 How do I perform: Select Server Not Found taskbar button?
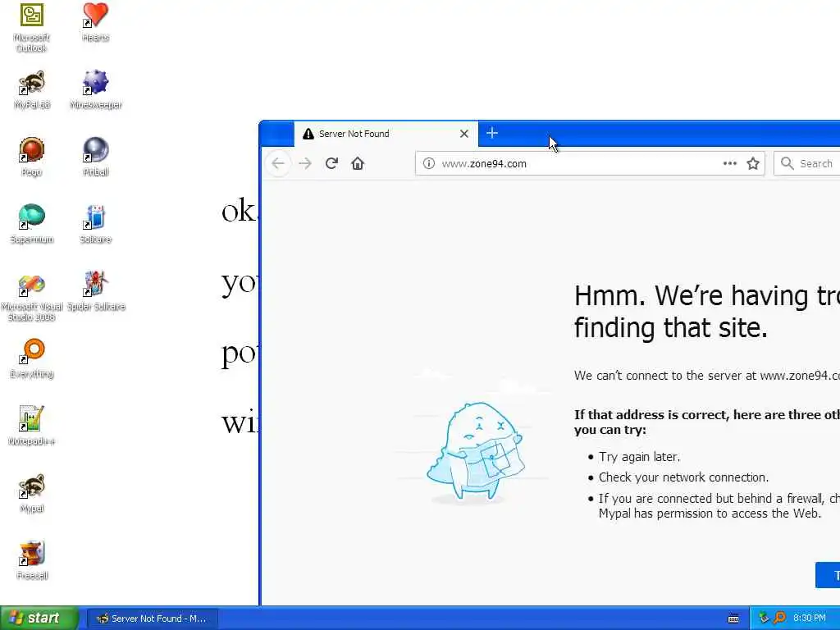(x=152, y=619)
